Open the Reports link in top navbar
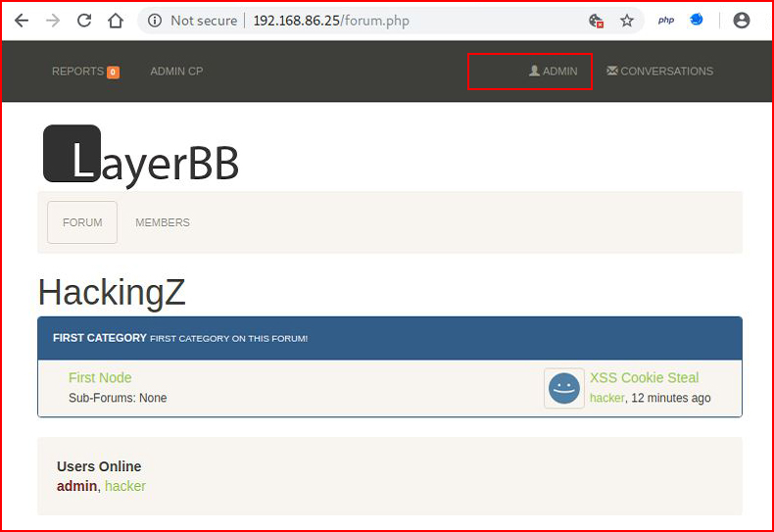The image size is (774, 532). pyautogui.click(x=77, y=72)
